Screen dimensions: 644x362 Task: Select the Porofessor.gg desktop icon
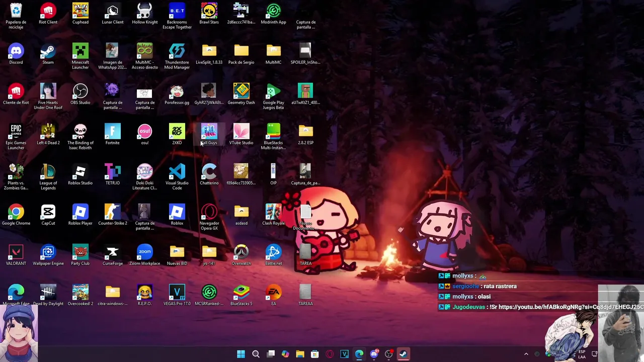pyautogui.click(x=177, y=94)
